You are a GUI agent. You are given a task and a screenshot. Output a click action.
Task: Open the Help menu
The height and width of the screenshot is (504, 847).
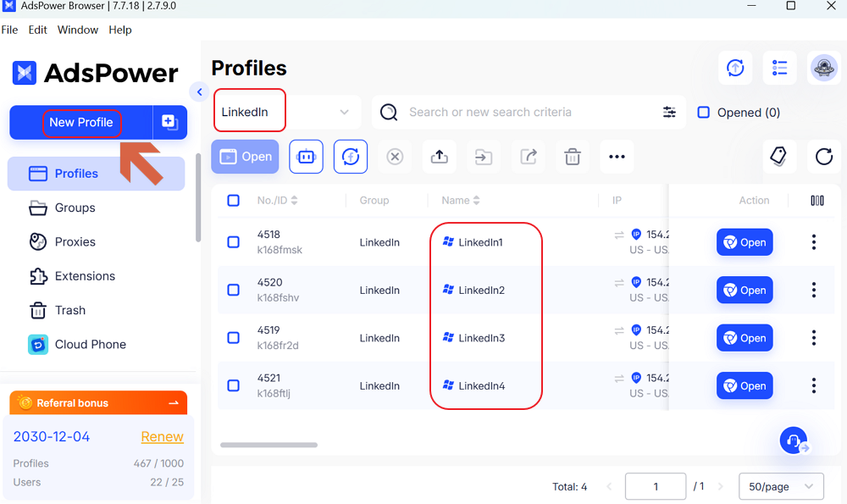(120, 30)
